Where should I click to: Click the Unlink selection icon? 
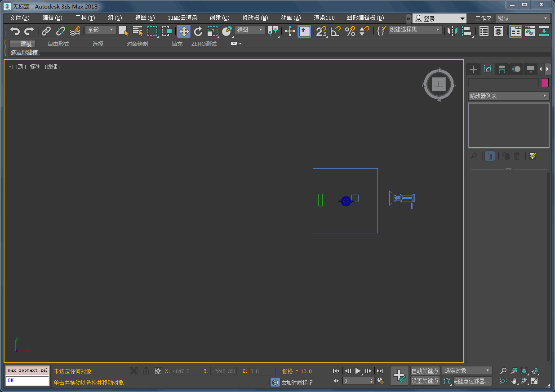click(x=61, y=31)
